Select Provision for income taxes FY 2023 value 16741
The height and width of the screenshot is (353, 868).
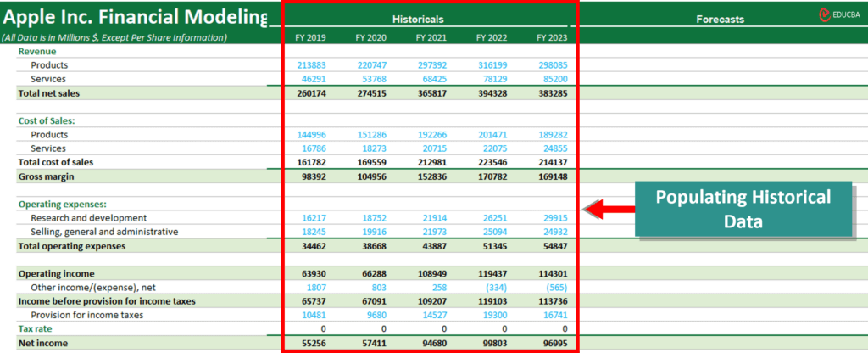[x=555, y=316]
